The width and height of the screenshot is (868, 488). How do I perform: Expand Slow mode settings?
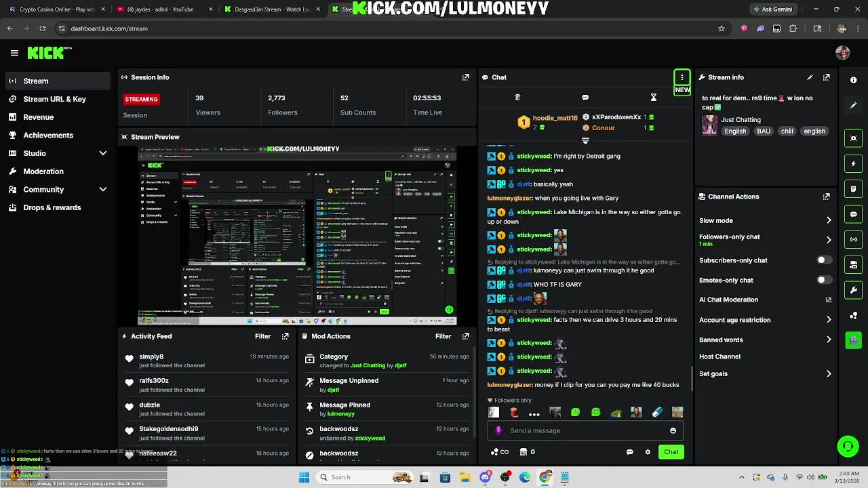coord(829,220)
